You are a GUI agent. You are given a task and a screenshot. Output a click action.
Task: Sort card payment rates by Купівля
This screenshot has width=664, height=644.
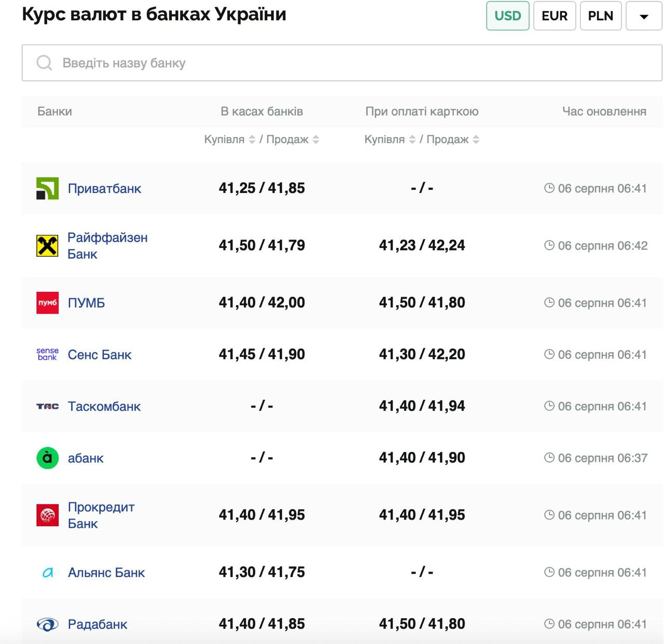412,139
